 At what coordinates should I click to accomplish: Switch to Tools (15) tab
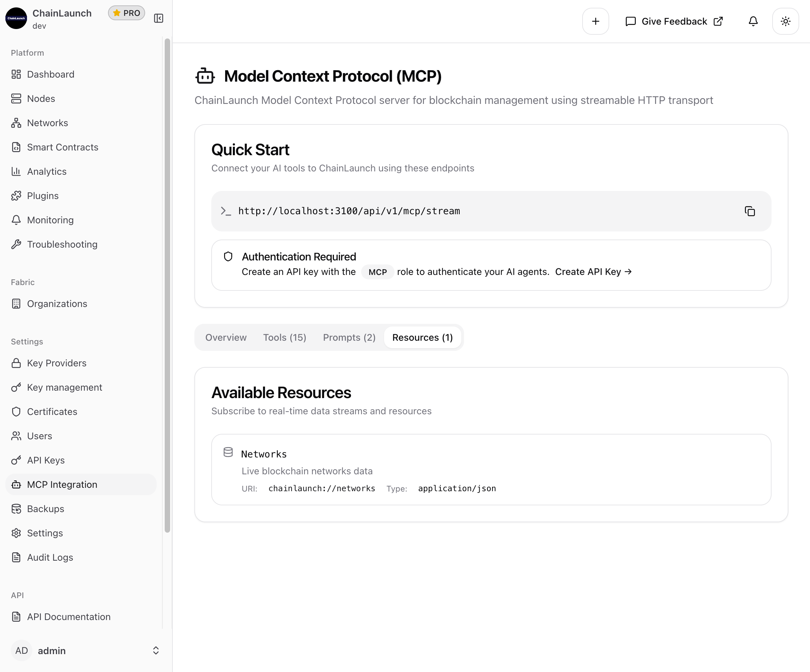coord(284,337)
